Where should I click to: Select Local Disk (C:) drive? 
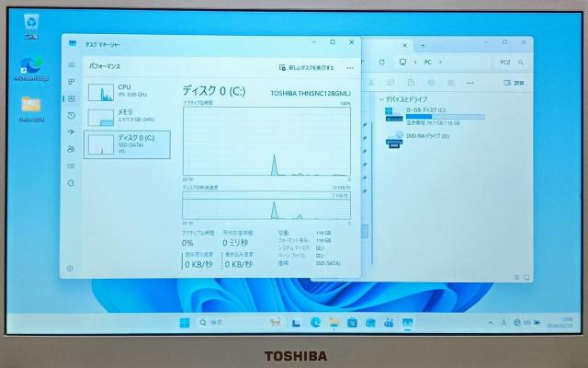(x=435, y=116)
